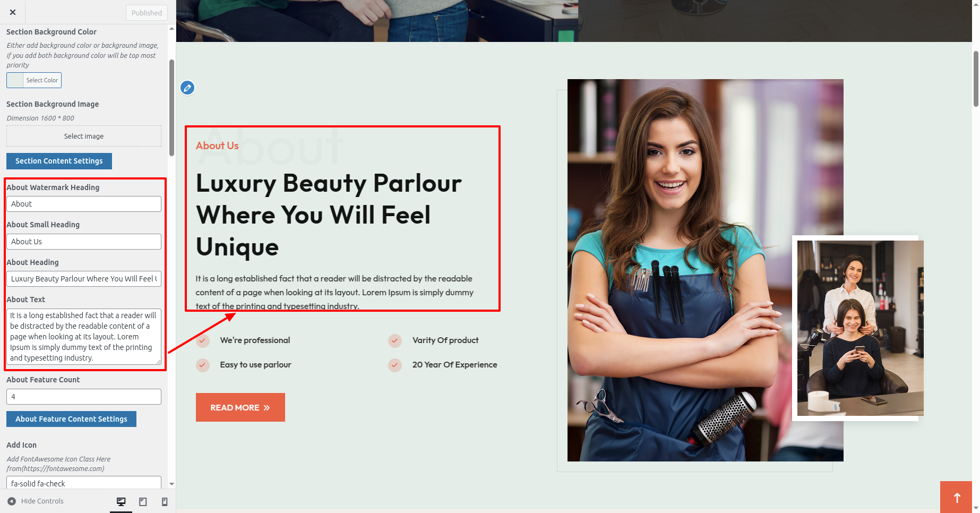Switch to desktop preview device icon
Image resolution: width=980 pixels, height=513 pixels.
pyautogui.click(x=121, y=501)
